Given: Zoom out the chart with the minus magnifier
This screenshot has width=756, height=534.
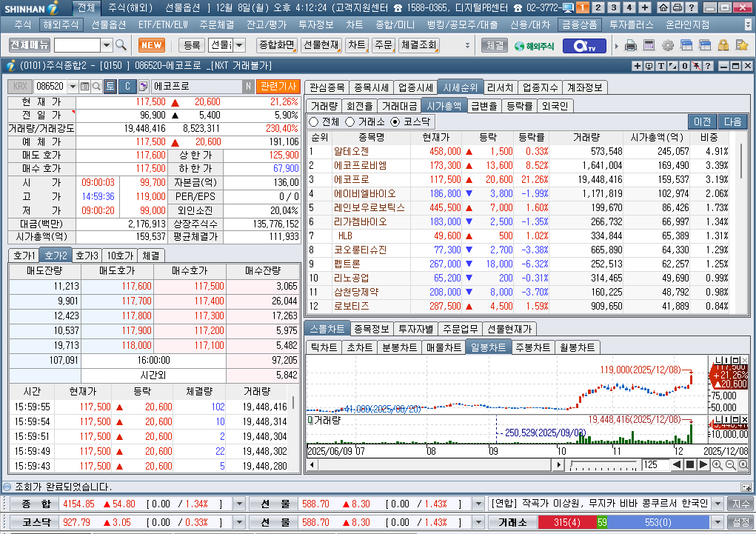Looking at the screenshot, I should pos(730,464).
